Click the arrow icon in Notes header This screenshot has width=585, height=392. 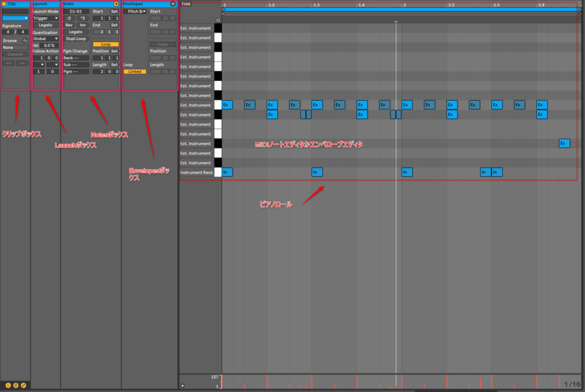point(116,4)
